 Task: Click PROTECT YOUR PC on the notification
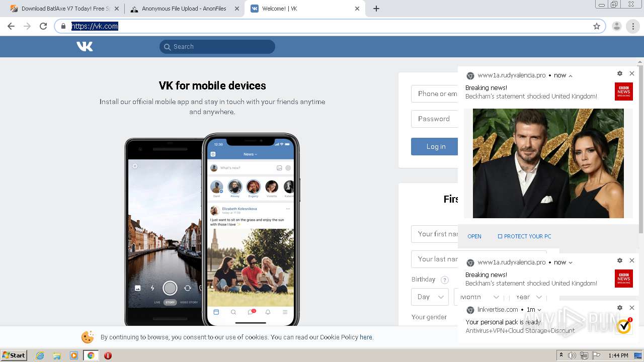point(524,236)
